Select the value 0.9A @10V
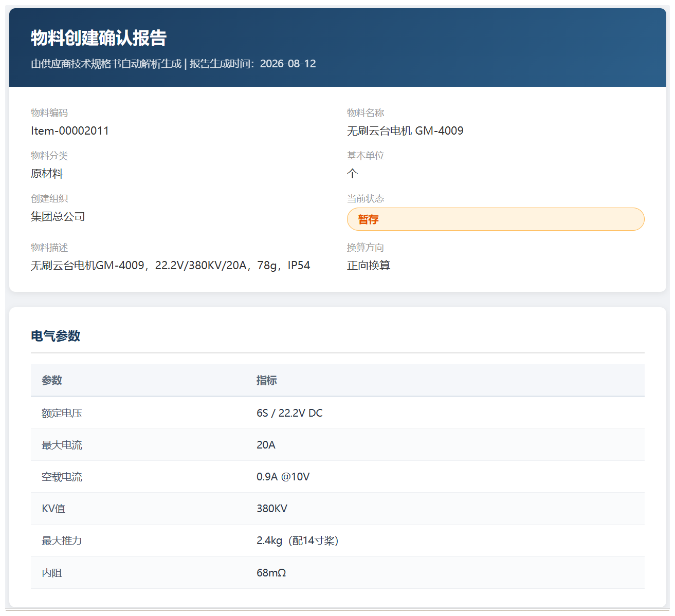 pos(283,477)
